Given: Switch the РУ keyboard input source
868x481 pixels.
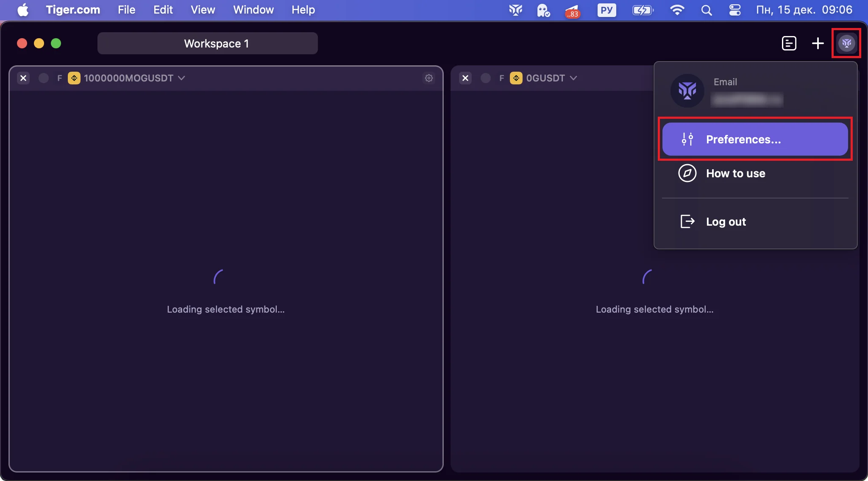Looking at the screenshot, I should click(x=606, y=10).
